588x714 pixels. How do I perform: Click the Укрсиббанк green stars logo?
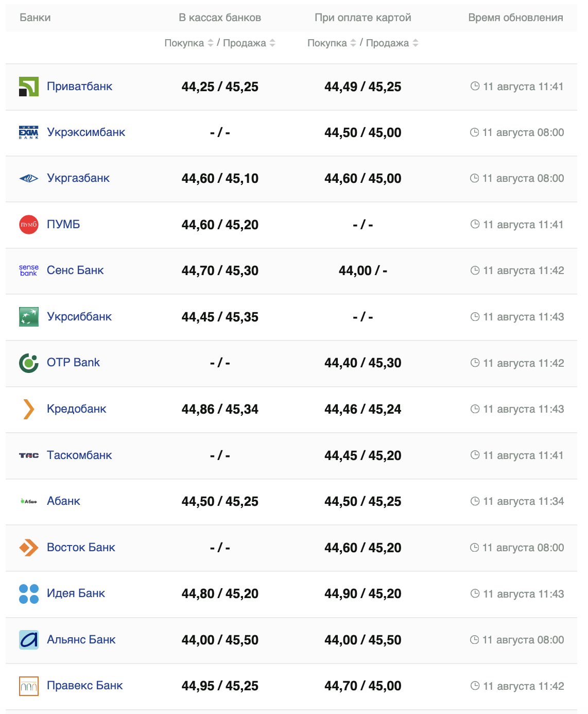[x=29, y=317]
